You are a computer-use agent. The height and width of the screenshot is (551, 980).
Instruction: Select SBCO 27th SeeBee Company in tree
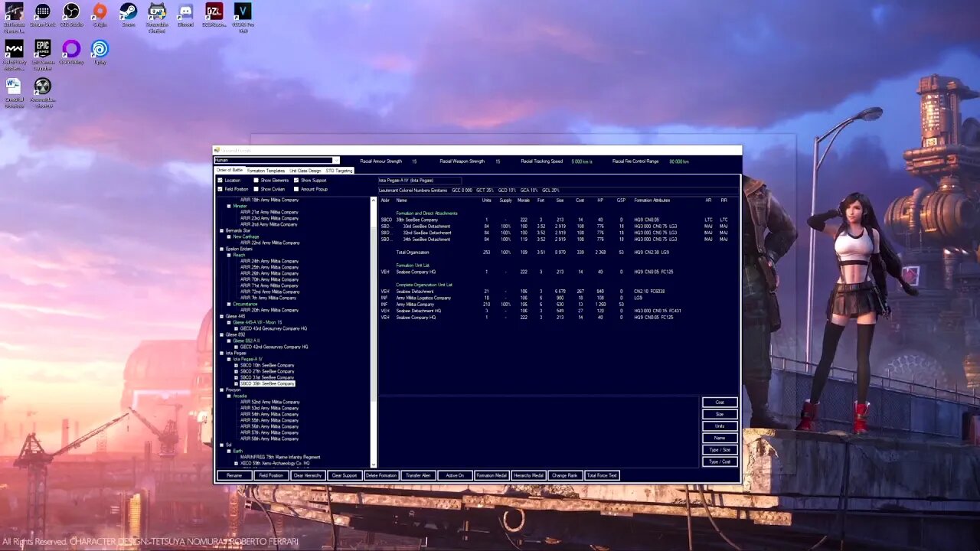click(x=267, y=371)
